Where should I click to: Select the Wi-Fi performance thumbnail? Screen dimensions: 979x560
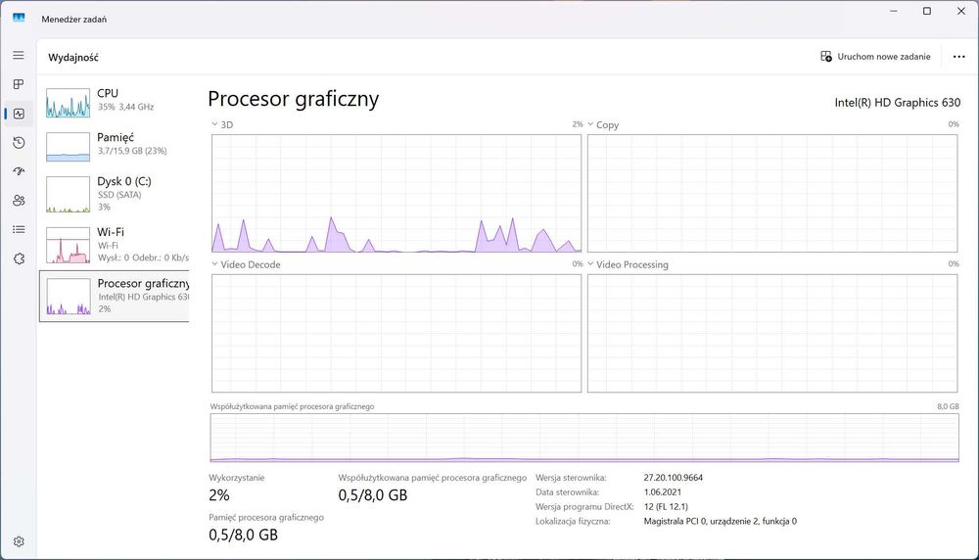click(68, 245)
